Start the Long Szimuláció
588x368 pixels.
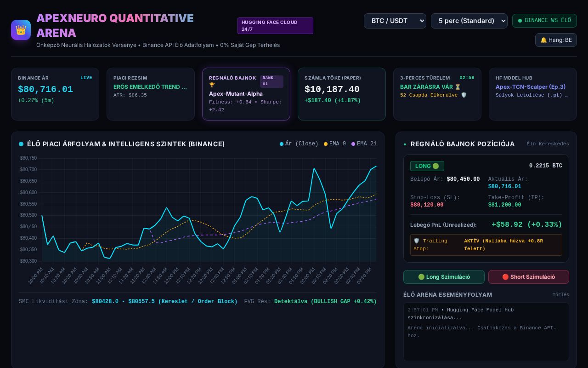point(444,277)
